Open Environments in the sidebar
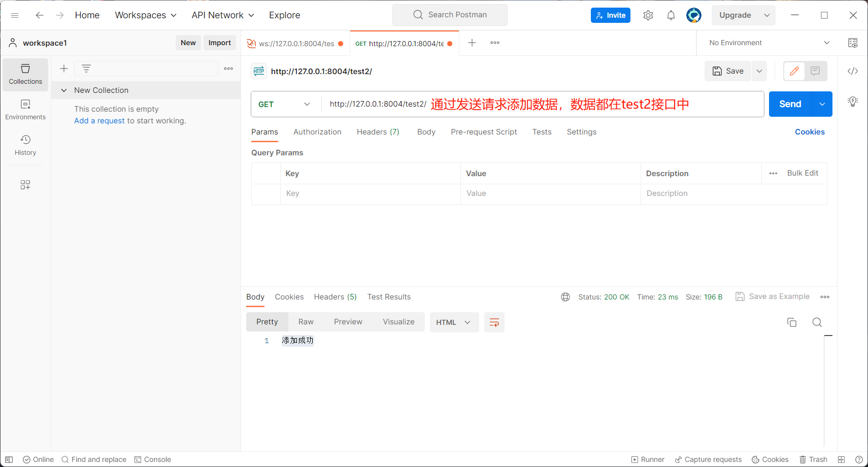This screenshot has height=467, width=868. coord(25,110)
